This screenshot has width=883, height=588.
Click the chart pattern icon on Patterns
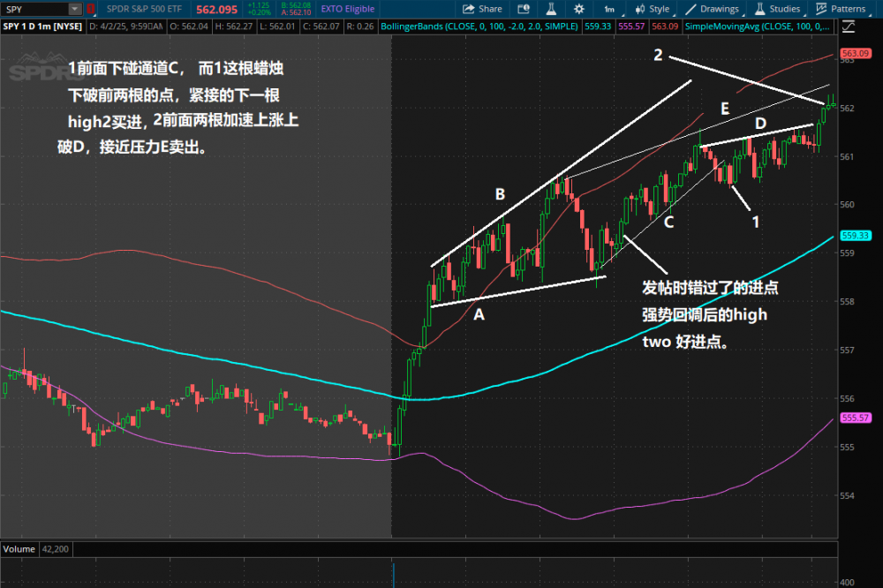pos(821,9)
